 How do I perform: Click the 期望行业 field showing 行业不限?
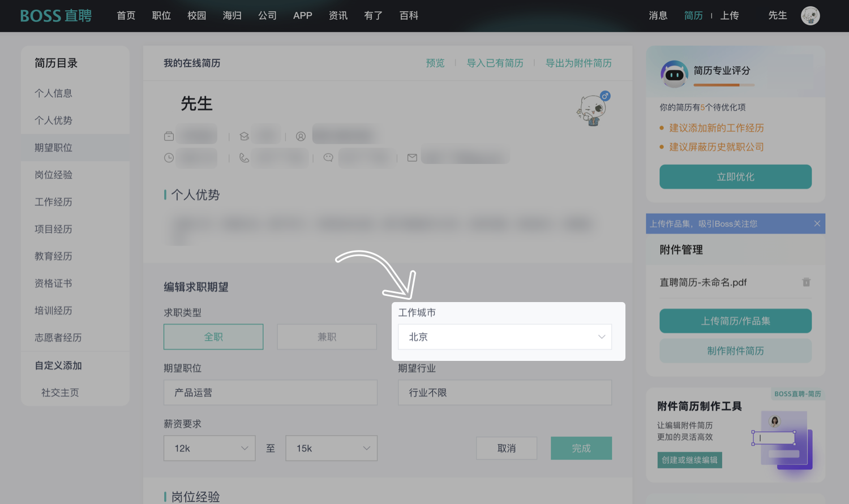[505, 393]
